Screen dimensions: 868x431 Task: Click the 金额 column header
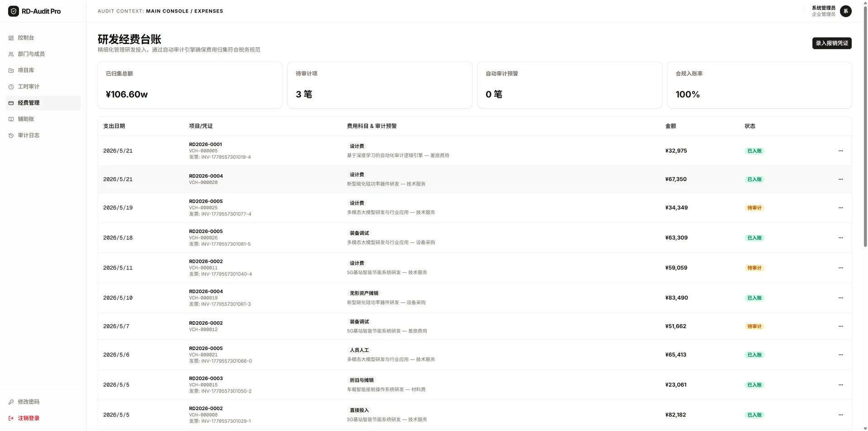[x=670, y=126]
